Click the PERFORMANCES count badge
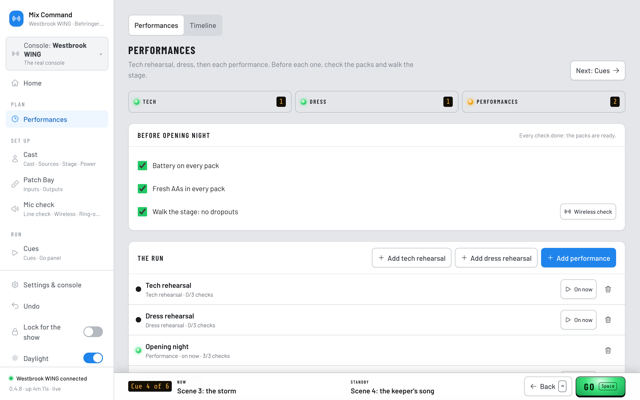 point(615,102)
